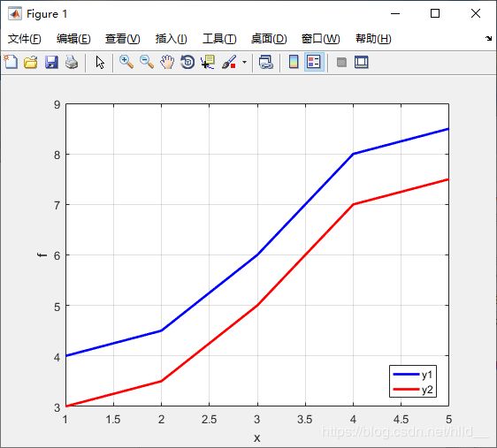The image size is (497, 448).
Task: Click the Link Plot icon
Action: pyautogui.click(x=266, y=62)
